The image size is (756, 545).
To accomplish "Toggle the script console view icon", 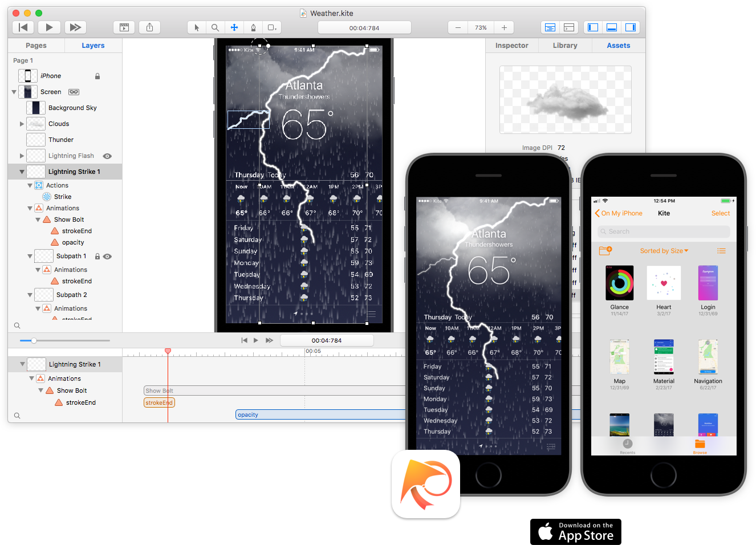I will (569, 27).
